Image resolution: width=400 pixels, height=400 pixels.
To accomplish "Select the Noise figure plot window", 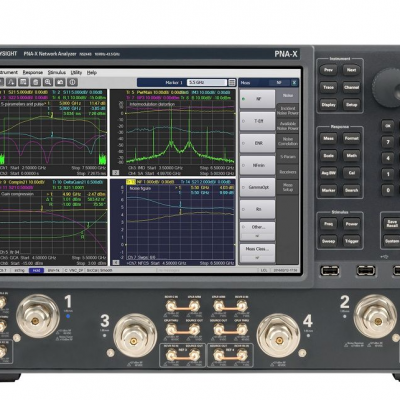I will [173, 222].
